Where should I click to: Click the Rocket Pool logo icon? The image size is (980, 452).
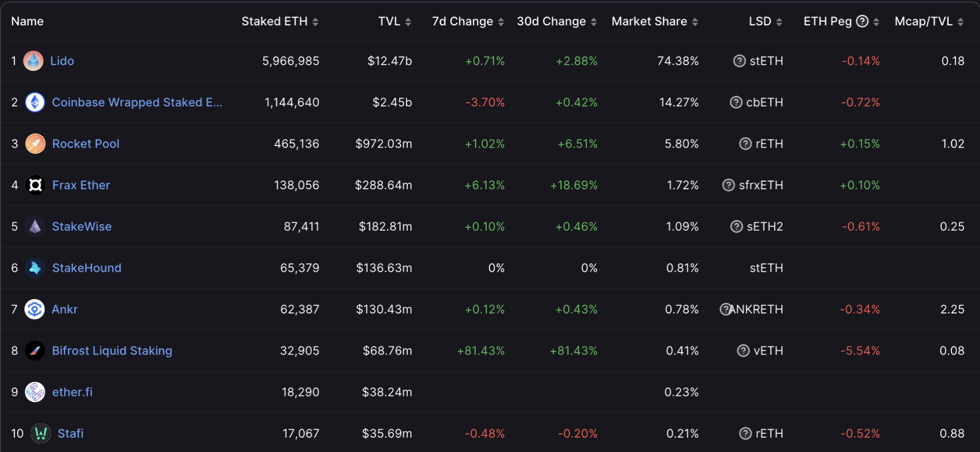(x=35, y=144)
